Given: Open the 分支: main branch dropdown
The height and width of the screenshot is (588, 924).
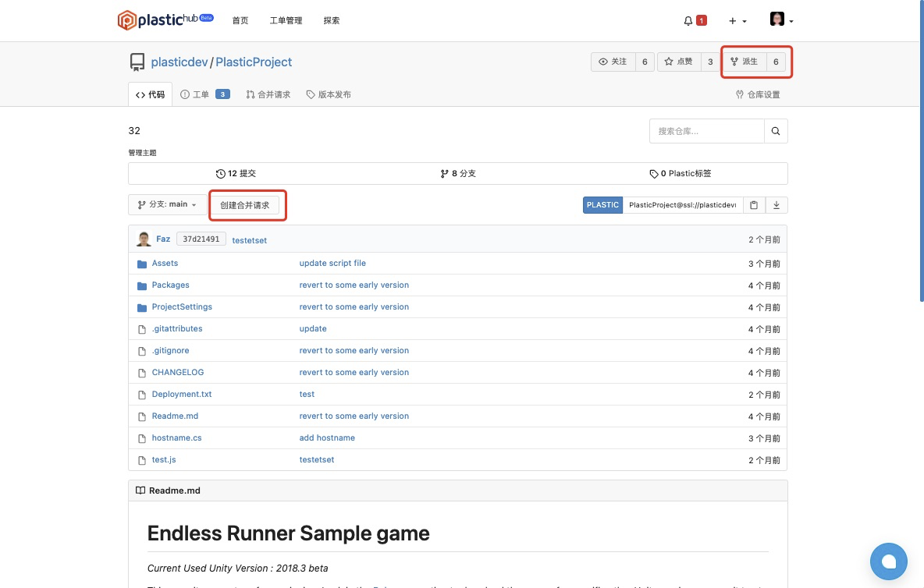Looking at the screenshot, I should point(167,205).
